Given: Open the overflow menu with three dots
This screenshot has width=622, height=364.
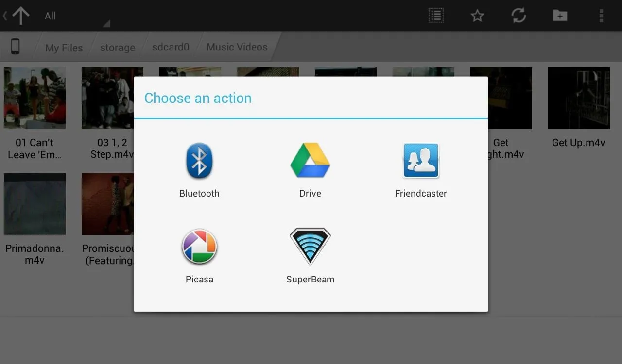Looking at the screenshot, I should pyautogui.click(x=601, y=16).
